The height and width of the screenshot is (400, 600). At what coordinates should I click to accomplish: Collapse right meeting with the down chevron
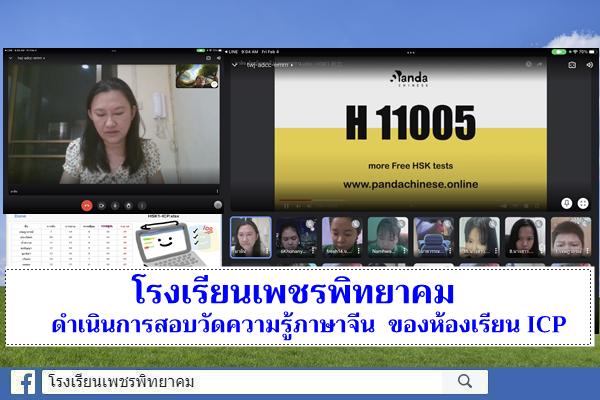pos(236,65)
